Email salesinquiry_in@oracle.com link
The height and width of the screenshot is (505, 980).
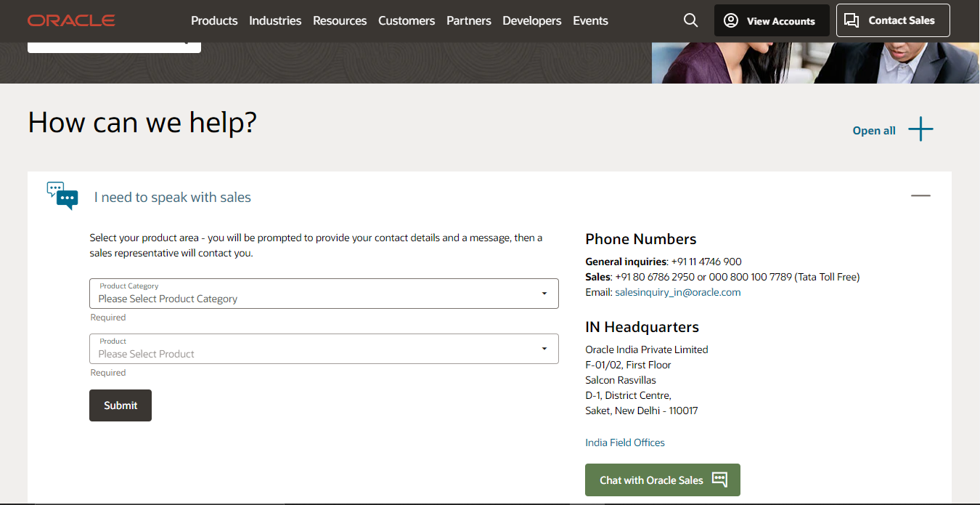pyautogui.click(x=678, y=292)
